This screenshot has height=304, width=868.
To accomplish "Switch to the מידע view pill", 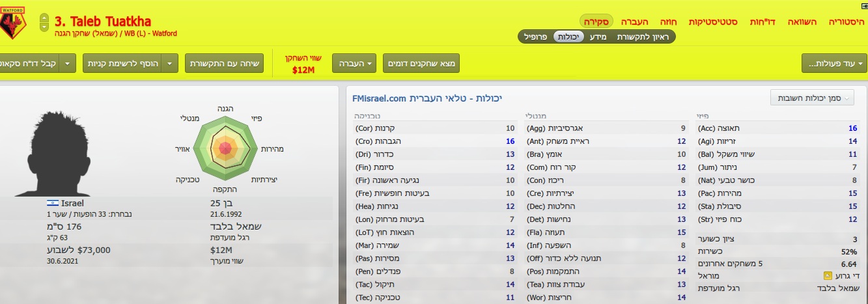I will point(598,37).
